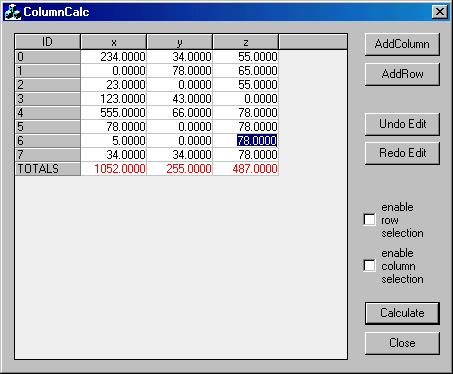Click total 1052.0000 in x column
This screenshot has height=374, width=453.
click(x=113, y=169)
